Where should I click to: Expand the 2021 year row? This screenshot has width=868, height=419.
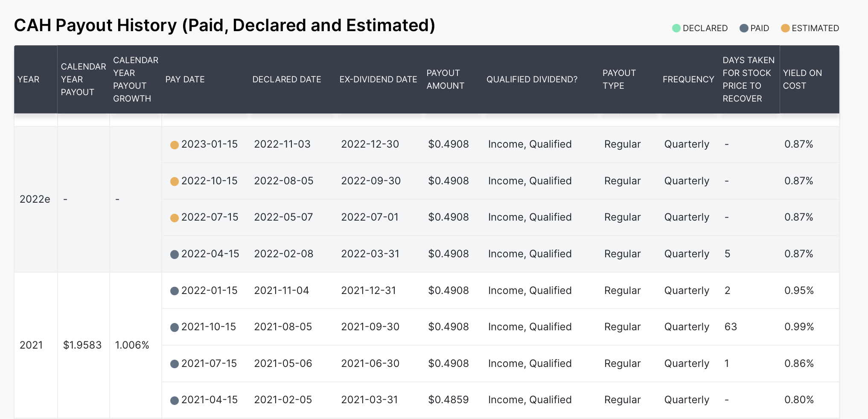click(32, 345)
